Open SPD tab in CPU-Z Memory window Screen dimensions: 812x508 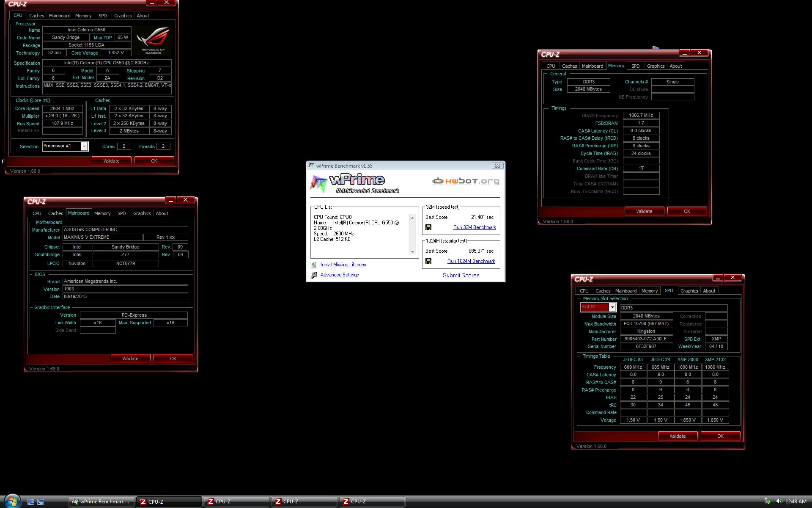[x=635, y=66]
